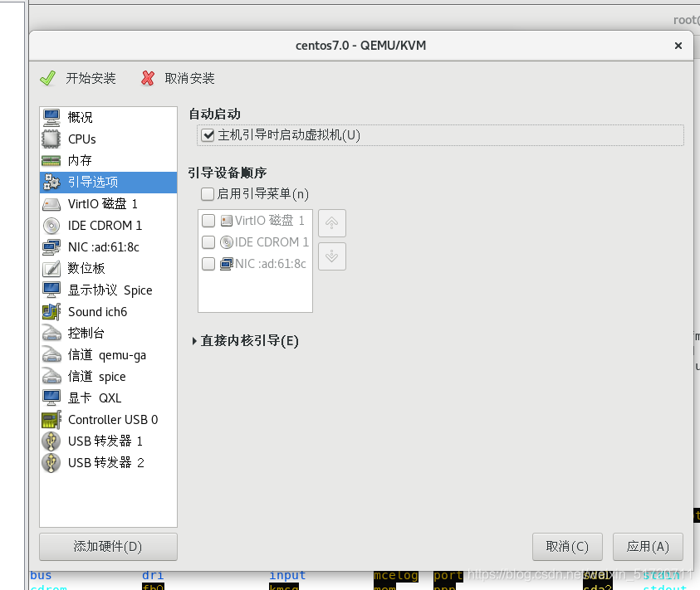
Task: Open the 概况 sidebar entry
Action: coord(109,117)
